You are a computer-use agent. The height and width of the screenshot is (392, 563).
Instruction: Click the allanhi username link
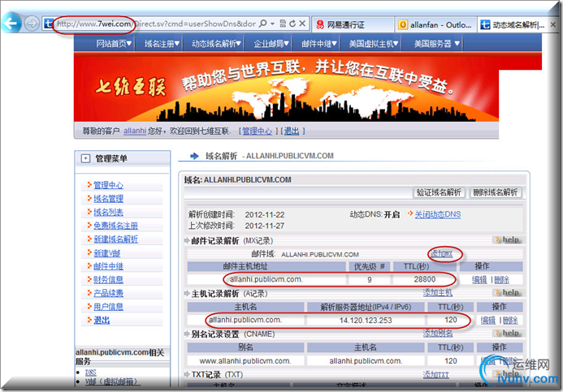[135, 131]
